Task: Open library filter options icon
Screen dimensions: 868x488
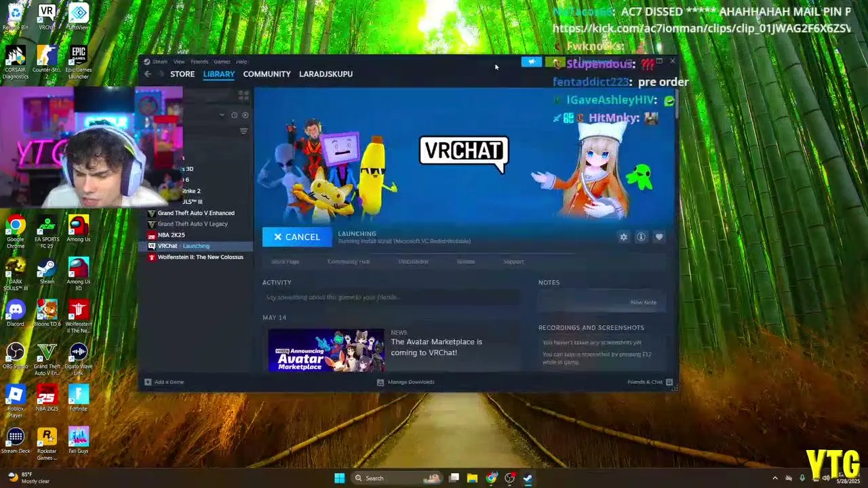Action: coord(243,131)
